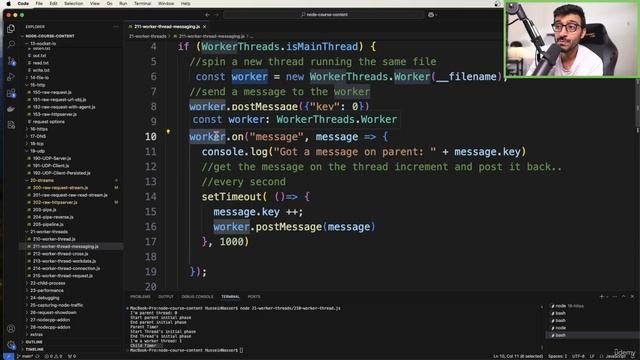Switch to the Debug Console tab
The height and width of the screenshot is (360, 640).
pos(197,297)
